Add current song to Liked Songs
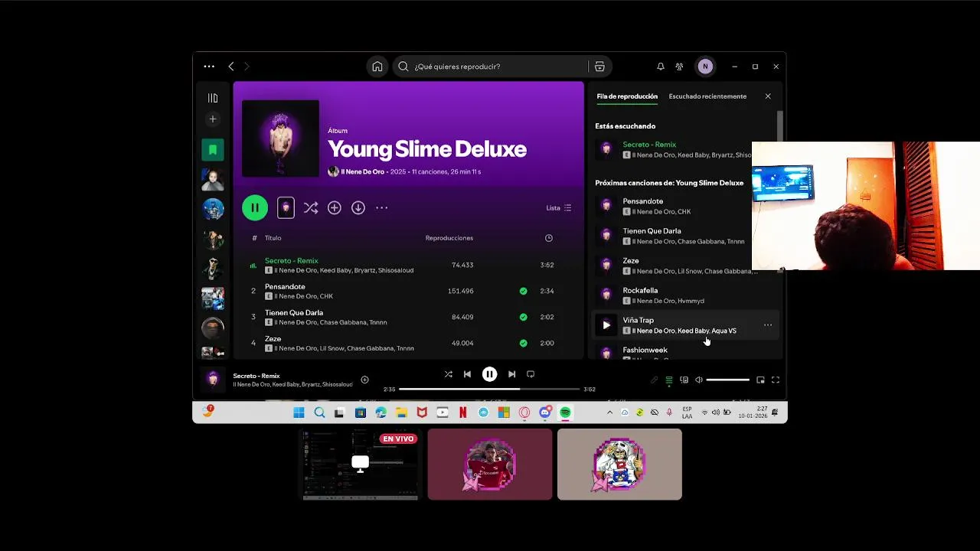Image resolution: width=980 pixels, height=551 pixels. click(364, 380)
